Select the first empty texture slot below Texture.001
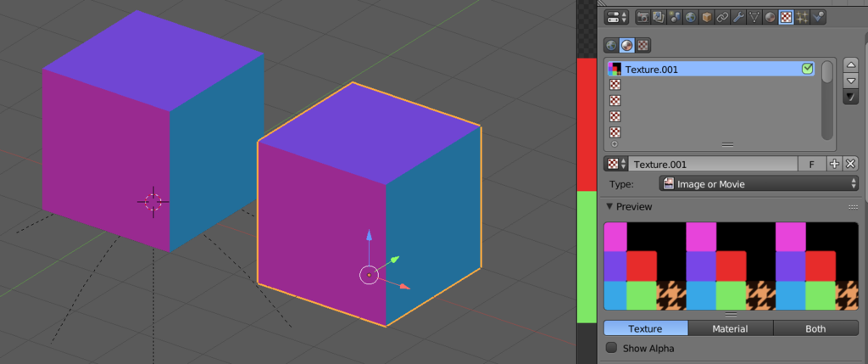The height and width of the screenshot is (364, 868). [x=711, y=85]
